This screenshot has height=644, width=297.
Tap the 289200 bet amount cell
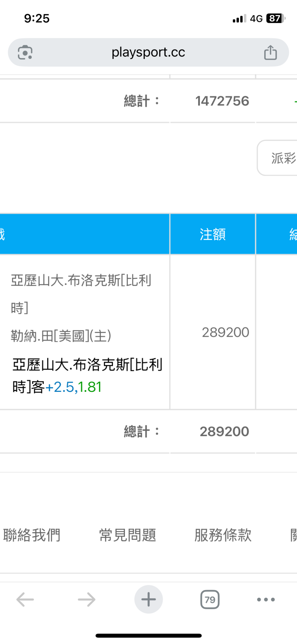pyautogui.click(x=226, y=332)
